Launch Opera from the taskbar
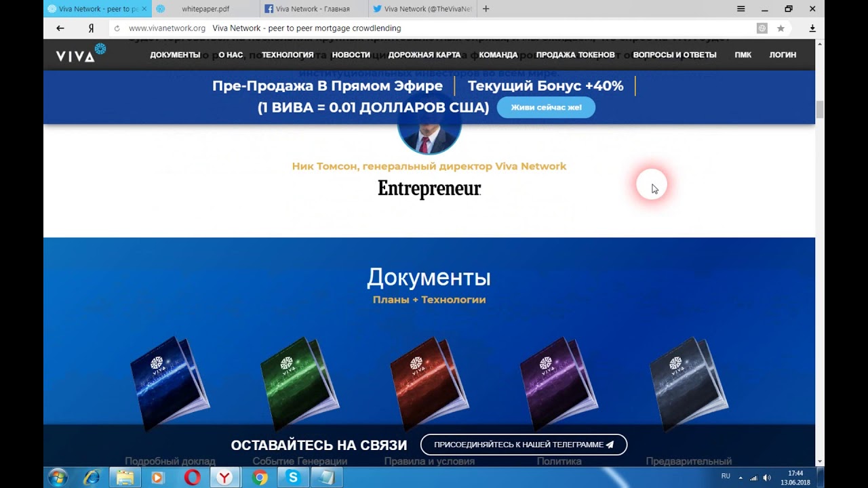The height and width of the screenshot is (488, 868). coord(192,478)
